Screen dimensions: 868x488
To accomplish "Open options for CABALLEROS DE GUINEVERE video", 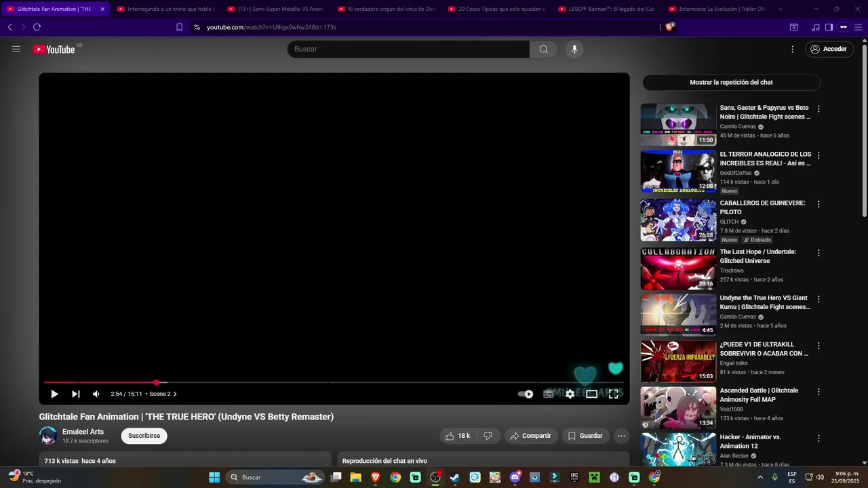I will click(818, 203).
